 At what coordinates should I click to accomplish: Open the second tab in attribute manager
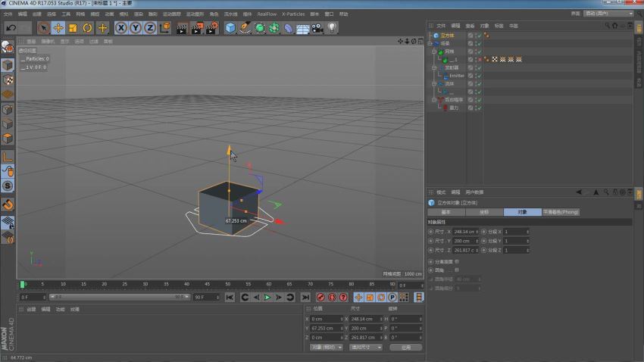click(484, 212)
